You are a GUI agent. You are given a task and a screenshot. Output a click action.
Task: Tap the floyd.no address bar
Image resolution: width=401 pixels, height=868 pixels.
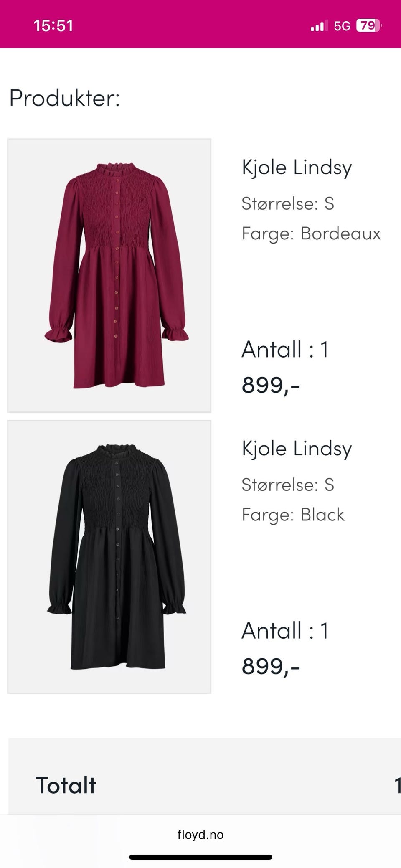pyautogui.click(x=200, y=835)
